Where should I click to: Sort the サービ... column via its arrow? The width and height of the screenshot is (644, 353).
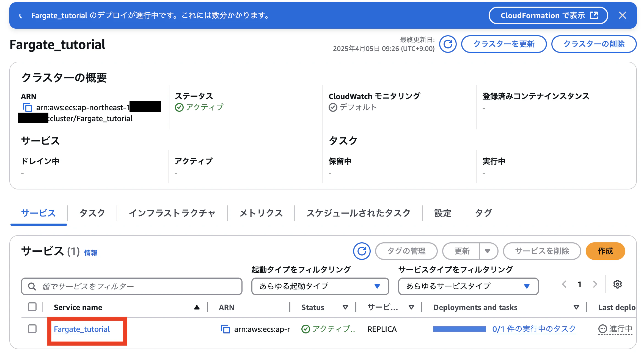(x=411, y=307)
